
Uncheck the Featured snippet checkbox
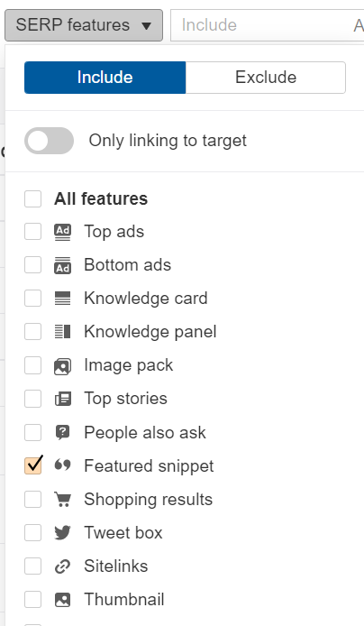click(33, 465)
